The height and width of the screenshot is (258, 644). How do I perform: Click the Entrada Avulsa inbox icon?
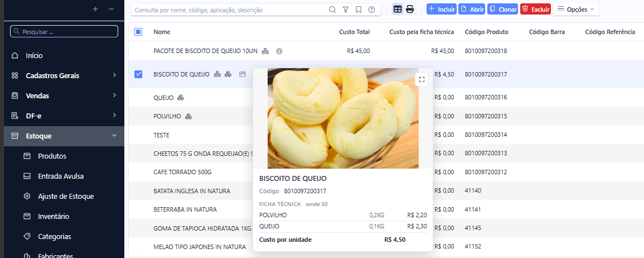coord(27,176)
